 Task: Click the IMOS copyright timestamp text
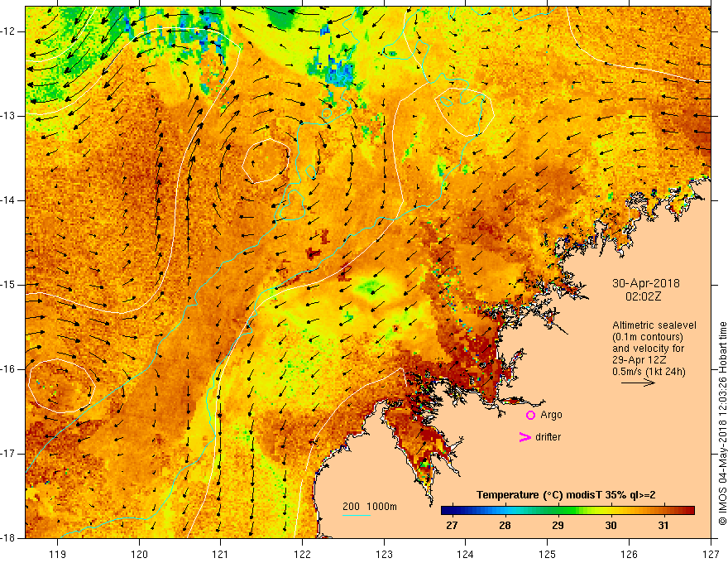tap(722, 423)
